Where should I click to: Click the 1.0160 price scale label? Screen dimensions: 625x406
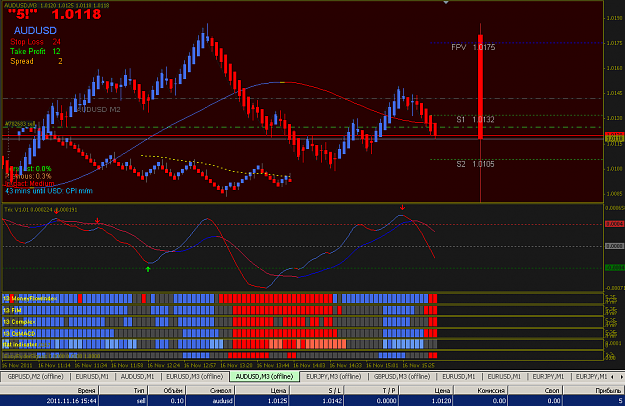(x=614, y=68)
